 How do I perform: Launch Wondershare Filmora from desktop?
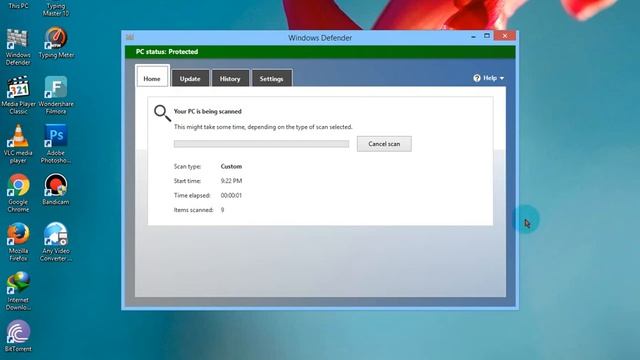coord(56,95)
